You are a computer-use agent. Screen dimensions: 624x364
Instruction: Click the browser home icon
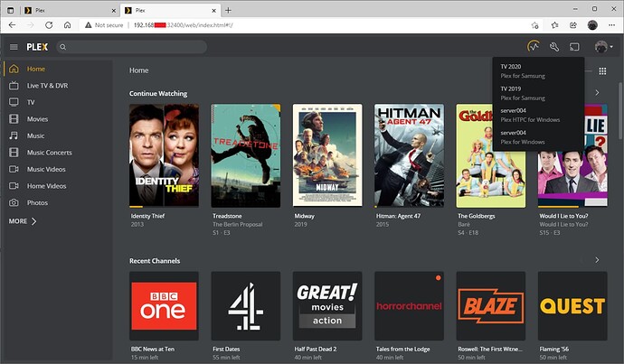tap(67, 25)
